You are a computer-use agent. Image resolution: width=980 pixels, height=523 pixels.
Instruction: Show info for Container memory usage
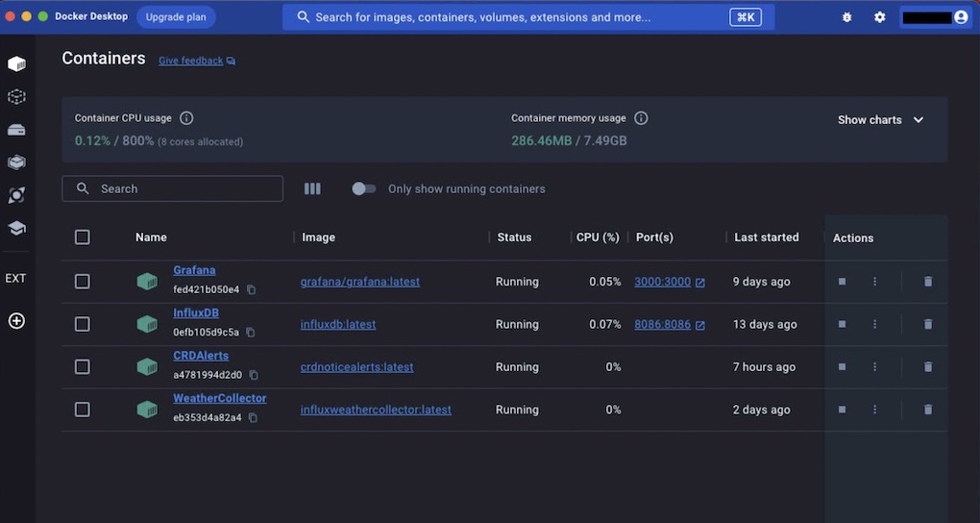(641, 117)
